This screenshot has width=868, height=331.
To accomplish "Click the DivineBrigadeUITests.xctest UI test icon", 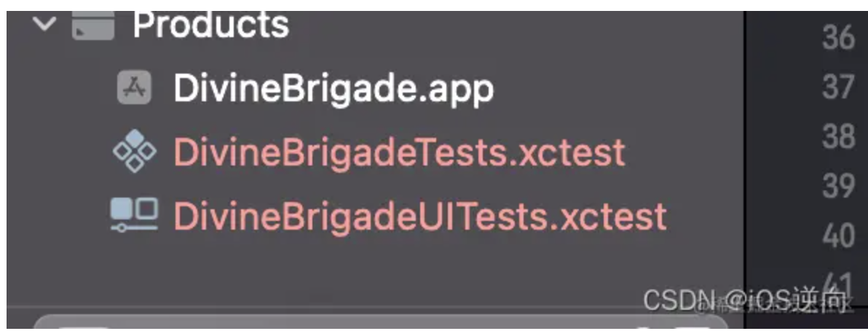I will tap(134, 214).
